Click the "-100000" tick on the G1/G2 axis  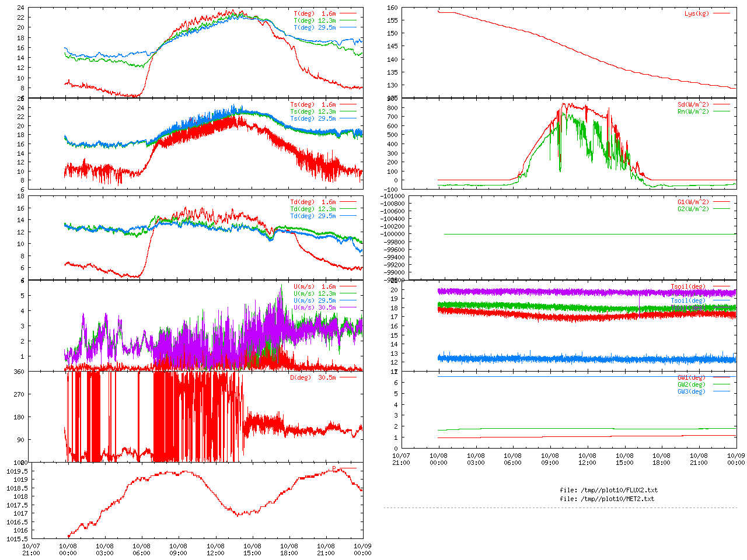393,234
